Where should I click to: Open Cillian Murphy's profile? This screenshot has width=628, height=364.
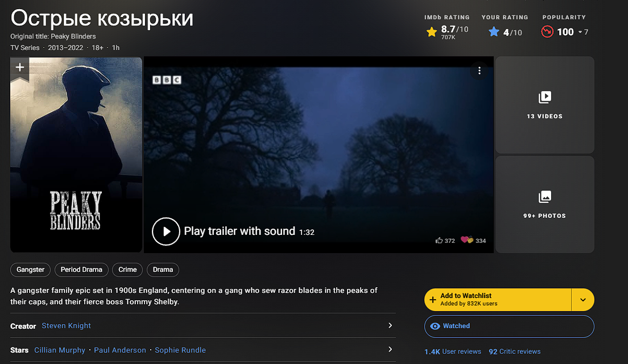(60, 350)
